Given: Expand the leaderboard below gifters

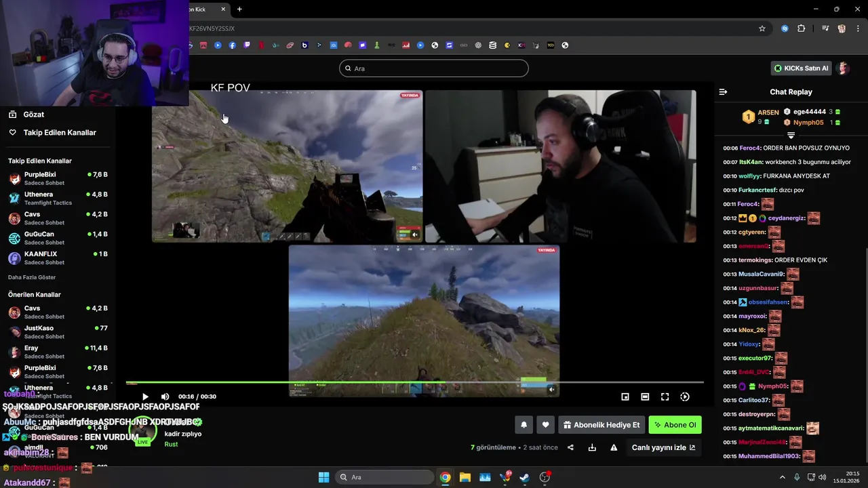Looking at the screenshot, I should [791, 136].
